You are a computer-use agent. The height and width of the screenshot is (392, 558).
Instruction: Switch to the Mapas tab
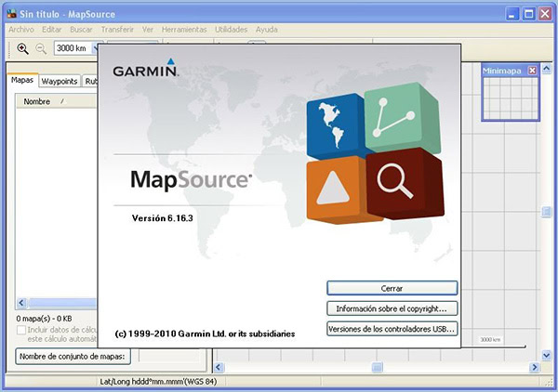22,80
